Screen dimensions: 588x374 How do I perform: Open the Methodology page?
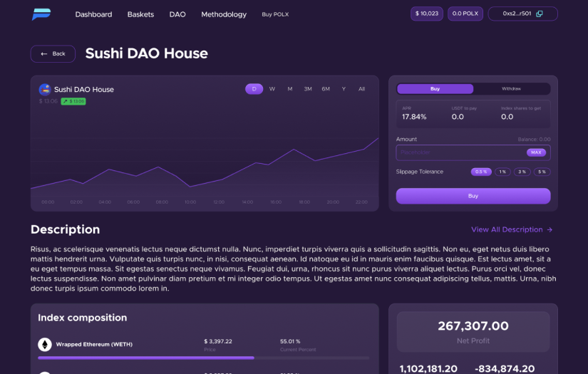click(224, 14)
